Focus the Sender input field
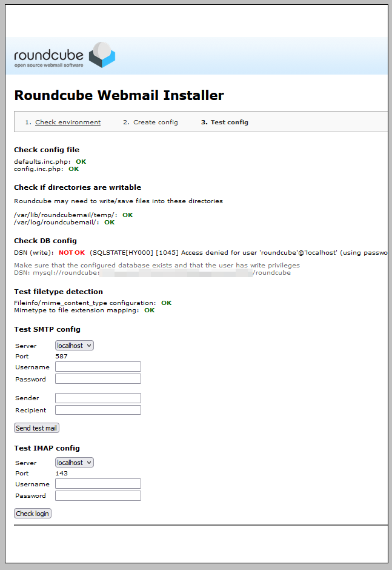This screenshot has width=392, height=570. point(98,398)
